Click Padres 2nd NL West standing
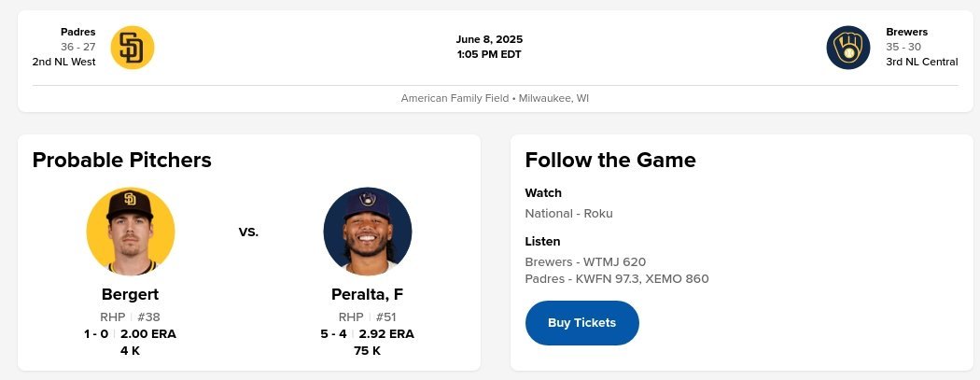Image resolution: width=980 pixels, height=380 pixels. point(63,62)
